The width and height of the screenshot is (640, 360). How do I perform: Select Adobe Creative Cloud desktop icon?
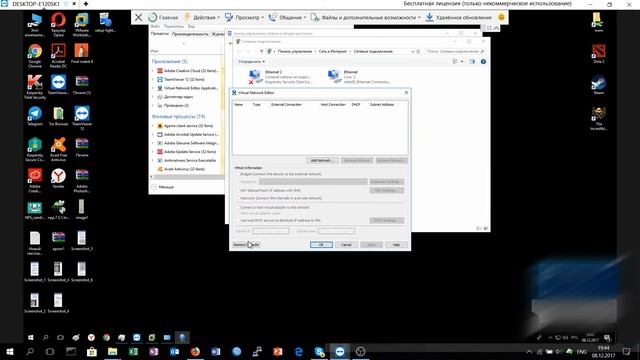coord(35,181)
